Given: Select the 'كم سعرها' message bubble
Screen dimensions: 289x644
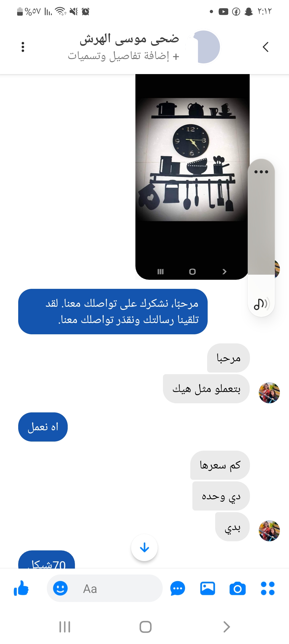Looking at the screenshot, I should (x=220, y=465).
